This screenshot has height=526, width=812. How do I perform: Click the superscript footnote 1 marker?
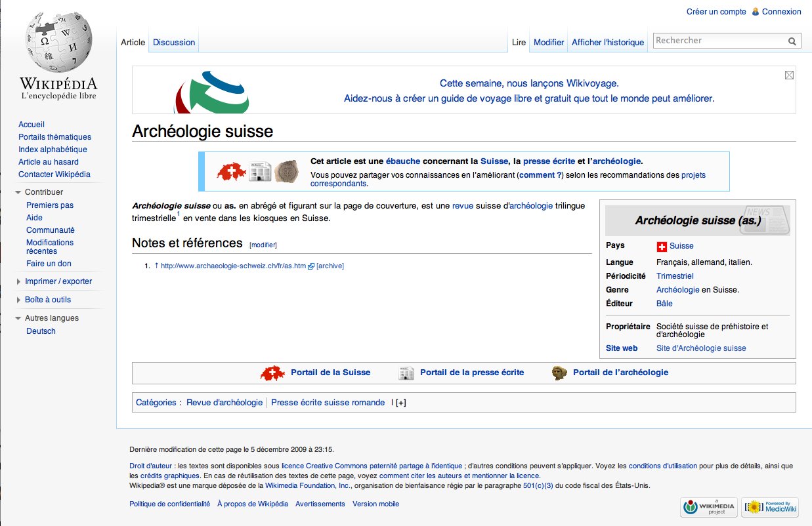click(x=179, y=214)
